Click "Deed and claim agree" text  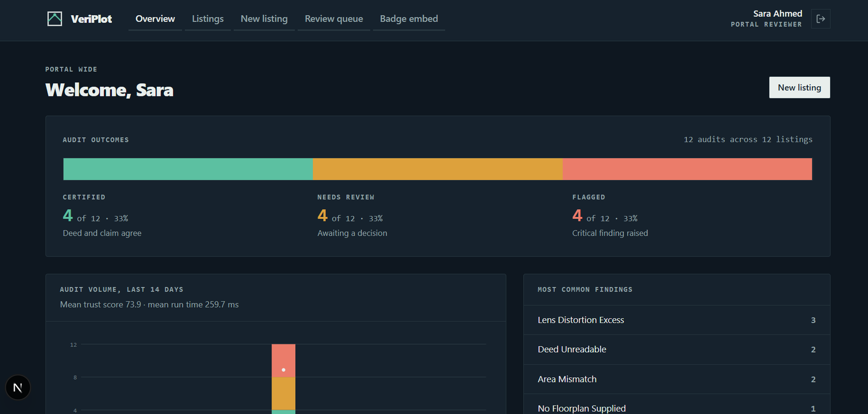pyautogui.click(x=102, y=233)
